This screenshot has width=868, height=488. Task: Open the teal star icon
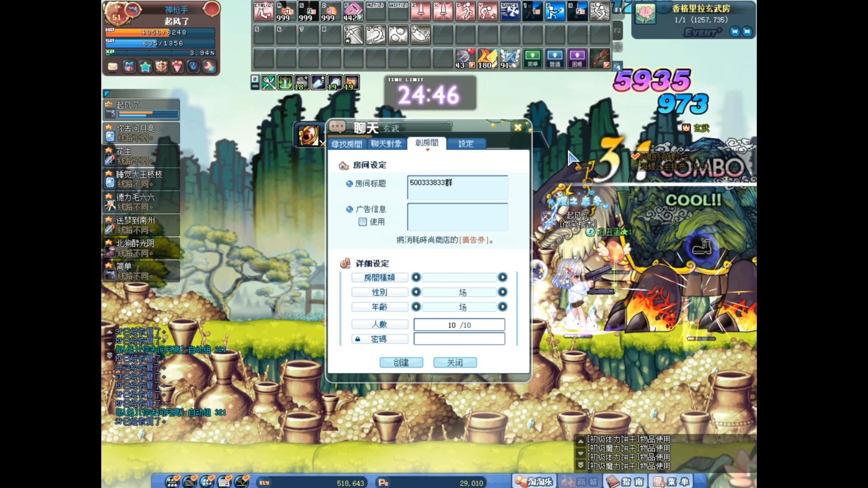tap(145, 67)
